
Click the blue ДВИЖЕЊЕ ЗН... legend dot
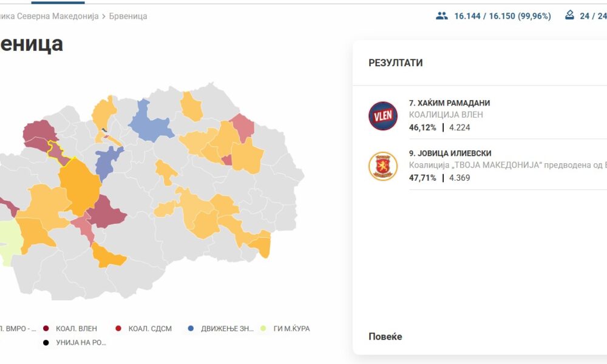click(191, 329)
